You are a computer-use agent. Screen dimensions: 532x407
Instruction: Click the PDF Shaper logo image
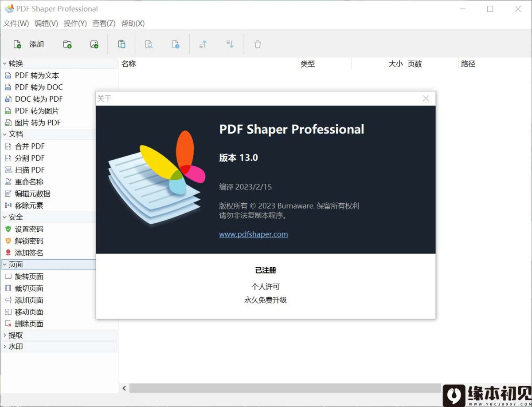click(x=157, y=177)
